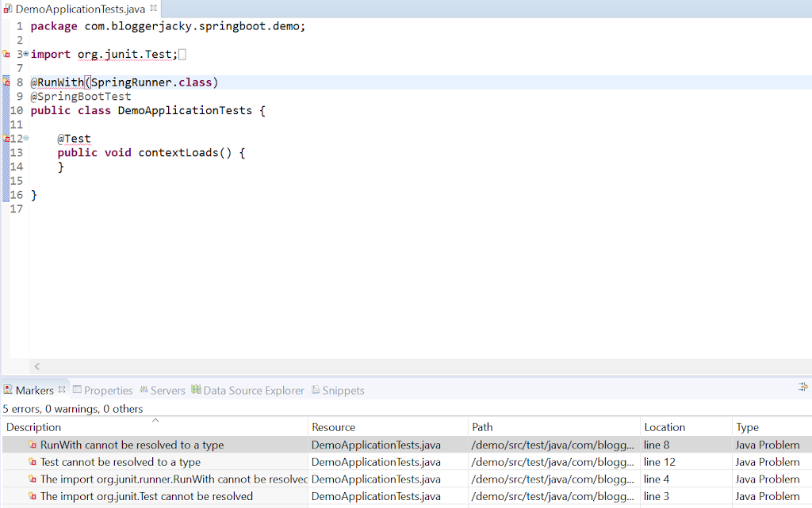The width and height of the screenshot is (812, 508).
Task: Click the view menu icon in Markers panel
Action: [x=802, y=387]
